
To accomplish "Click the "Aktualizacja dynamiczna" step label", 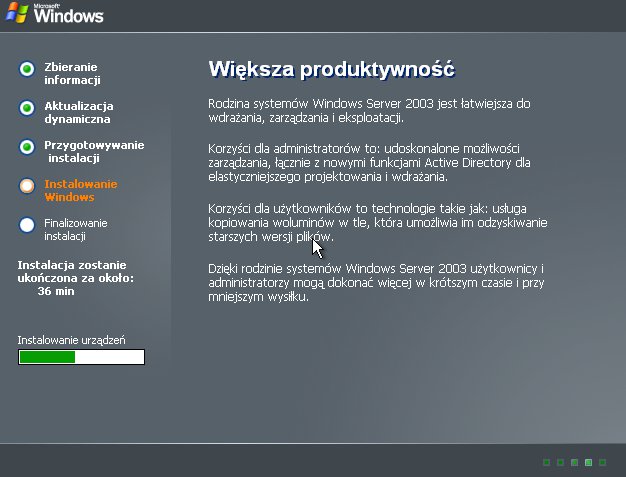I will point(79,113).
